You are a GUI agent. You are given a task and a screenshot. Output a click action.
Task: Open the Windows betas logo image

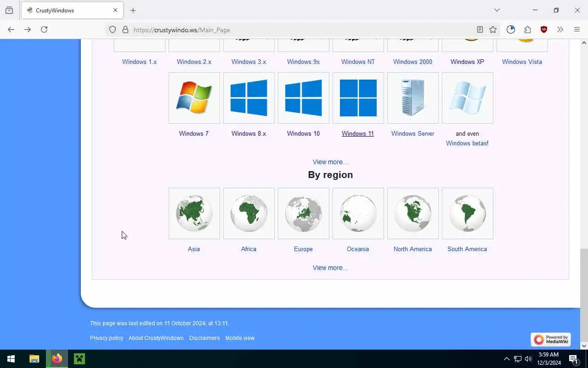[467, 98]
